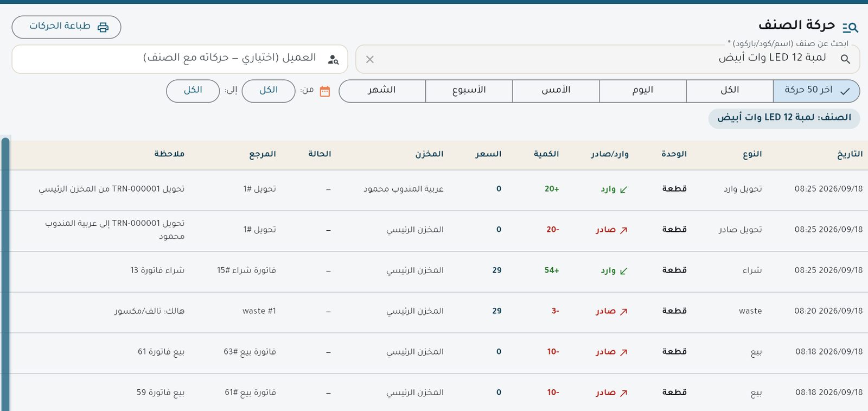Viewport: 868px width, 411px height.
Task: Click the search magnifier icon in item field
Action: (x=845, y=59)
